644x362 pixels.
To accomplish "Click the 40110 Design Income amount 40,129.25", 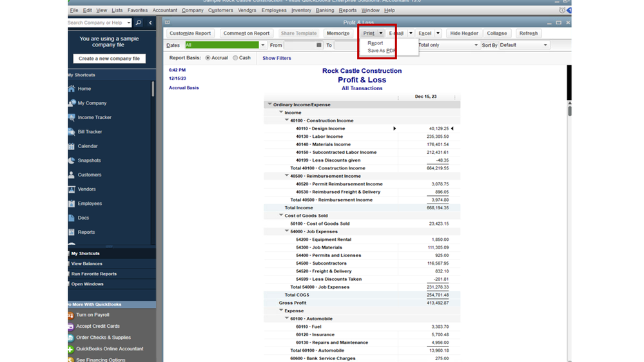I will pyautogui.click(x=438, y=128).
